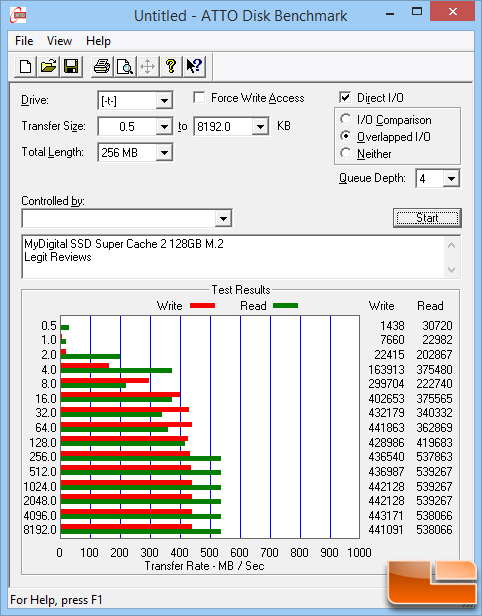Click the Start button

(x=427, y=218)
